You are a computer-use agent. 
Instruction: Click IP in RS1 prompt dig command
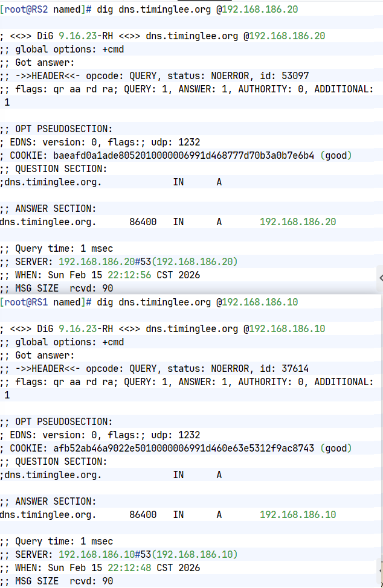(x=260, y=302)
